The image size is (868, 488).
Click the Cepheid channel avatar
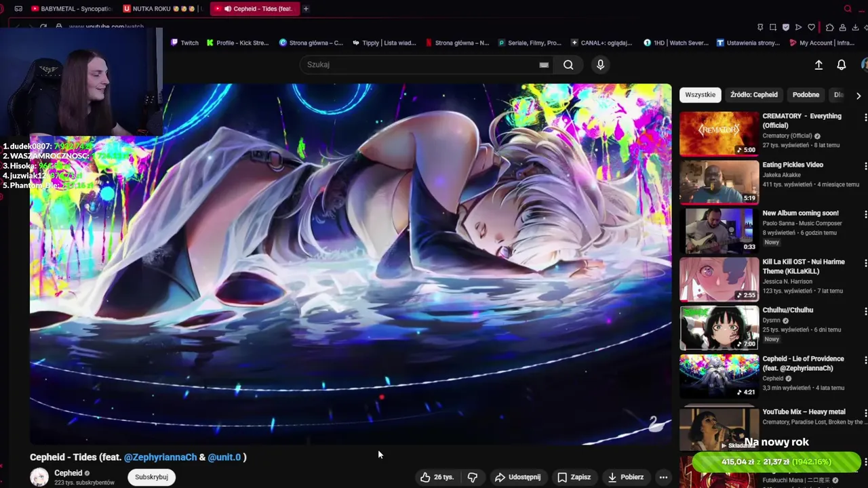coord(39,477)
